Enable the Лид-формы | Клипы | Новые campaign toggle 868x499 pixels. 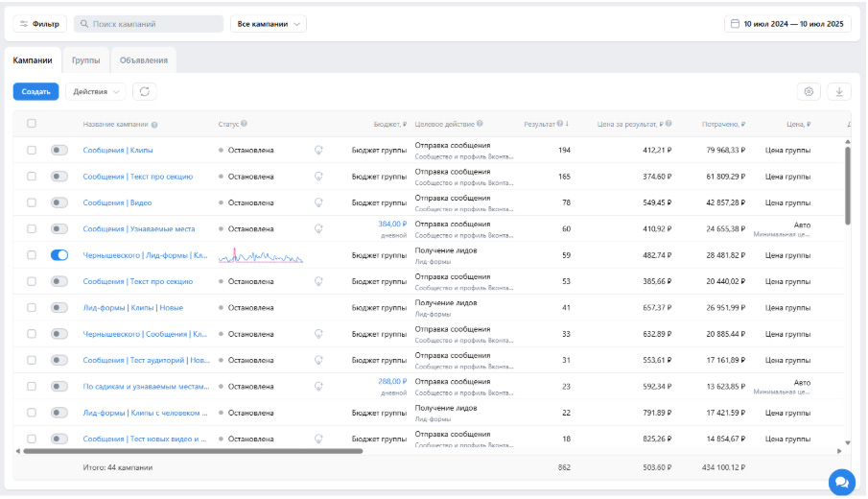click(59, 308)
